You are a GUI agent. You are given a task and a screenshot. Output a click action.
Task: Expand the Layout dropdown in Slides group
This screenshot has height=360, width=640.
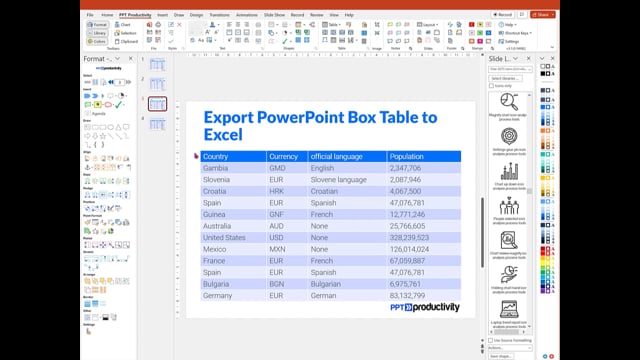pos(427,24)
